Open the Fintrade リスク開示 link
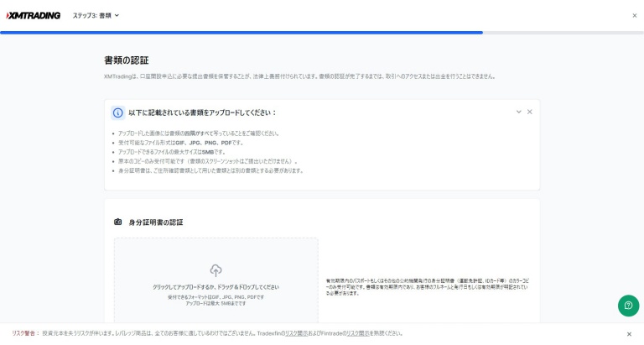 coord(358,333)
